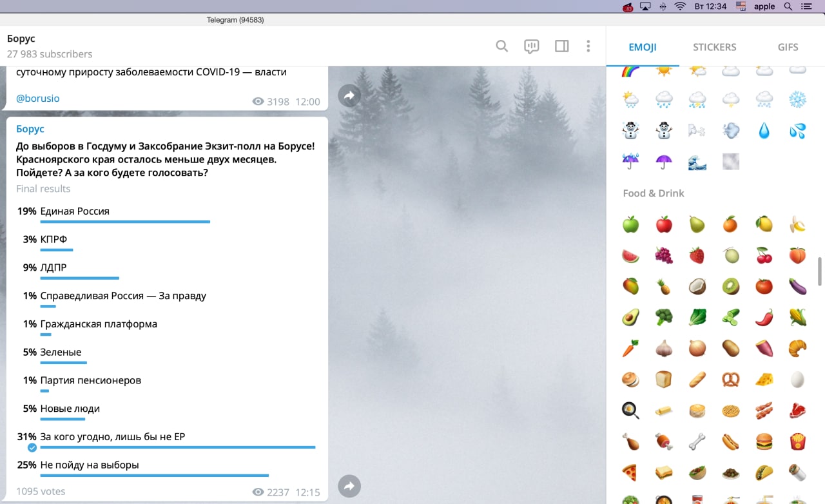This screenshot has height=504, width=825.
Task: Click the 1095 votes label
Action: click(41, 491)
